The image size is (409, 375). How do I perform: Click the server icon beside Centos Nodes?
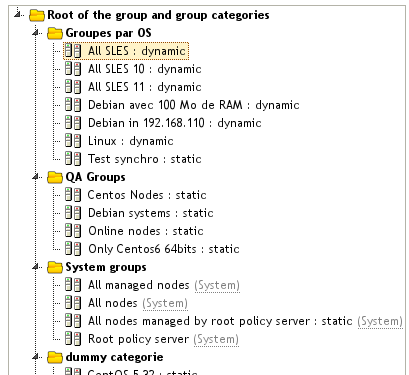73,195
